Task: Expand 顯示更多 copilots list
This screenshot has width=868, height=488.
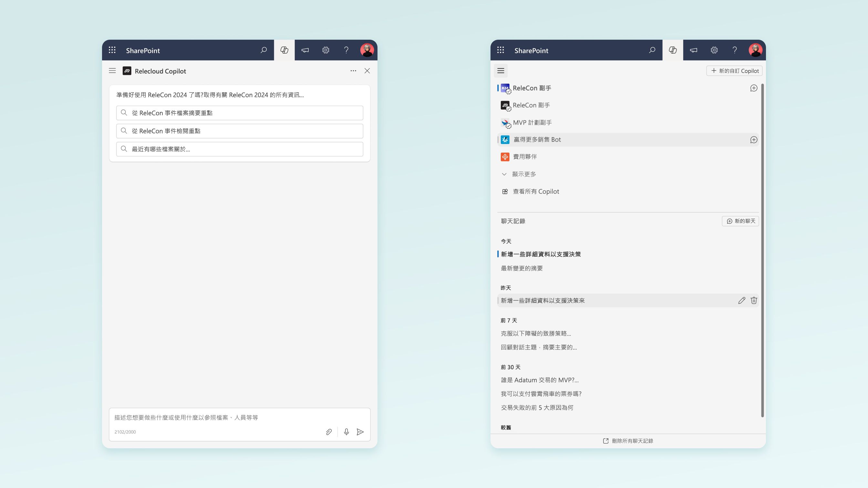Action: pos(519,174)
